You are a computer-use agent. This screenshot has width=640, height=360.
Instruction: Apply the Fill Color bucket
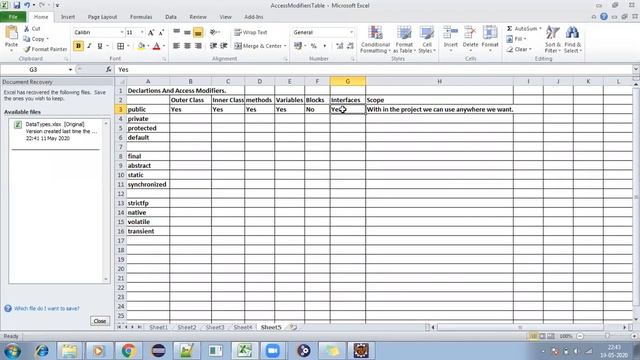pyautogui.click(x=141, y=46)
